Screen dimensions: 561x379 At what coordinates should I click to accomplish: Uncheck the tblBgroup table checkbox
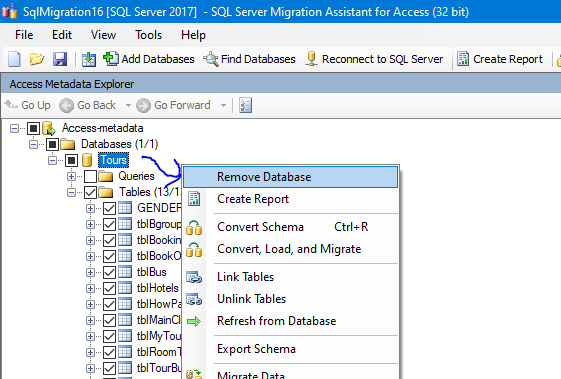[x=109, y=224]
